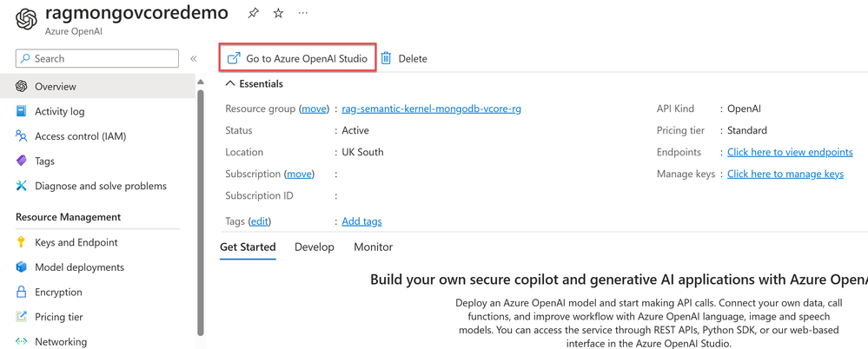Screen dimensions: 868x349
Task: Click Go to Azure OpenAI Studio button
Action: 298,58
